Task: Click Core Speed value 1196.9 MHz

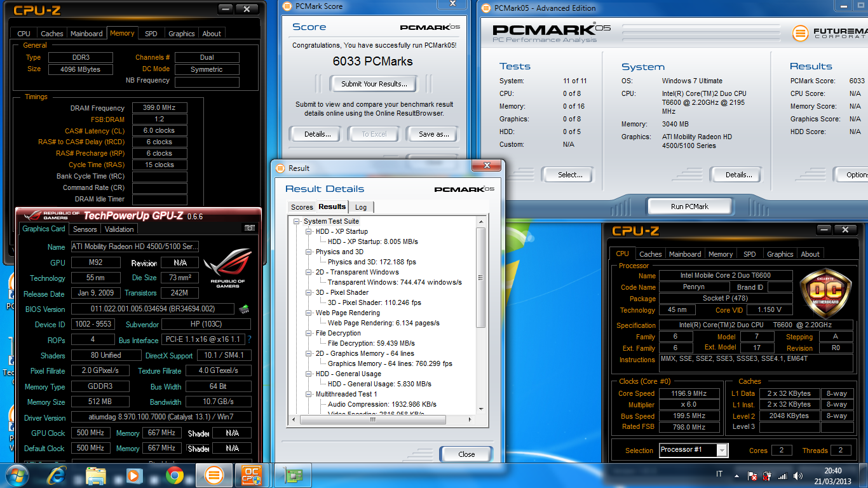Action: coord(689,393)
